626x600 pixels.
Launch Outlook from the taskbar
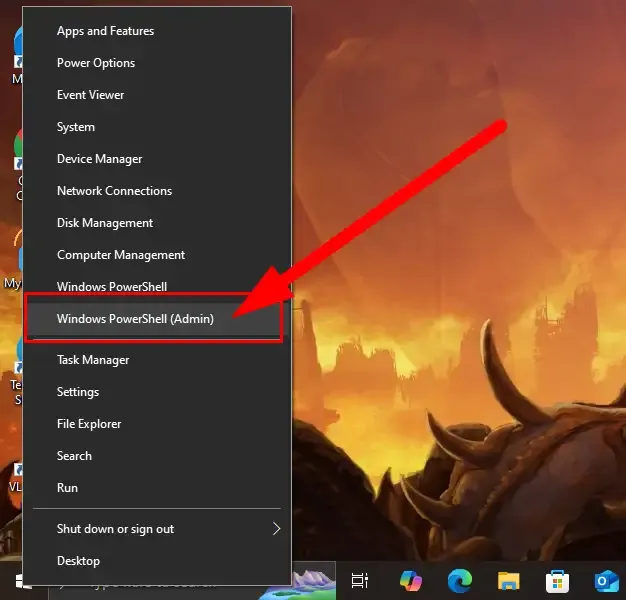click(x=606, y=581)
